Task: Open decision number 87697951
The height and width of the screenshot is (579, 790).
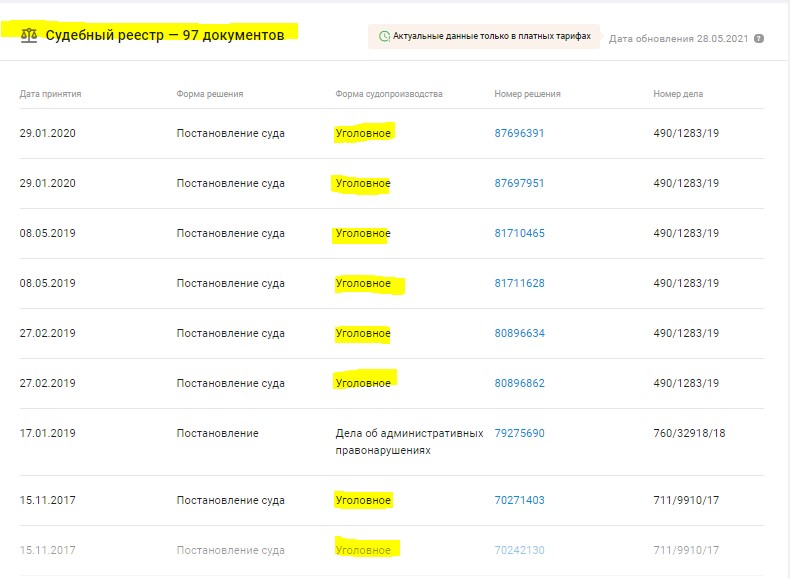Action: pos(519,184)
